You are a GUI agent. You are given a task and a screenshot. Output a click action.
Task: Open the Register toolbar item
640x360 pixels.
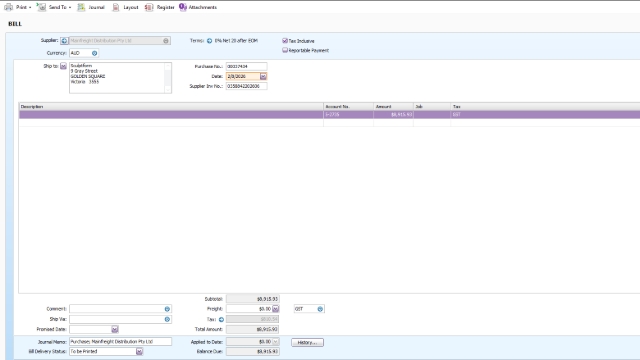[x=160, y=7]
